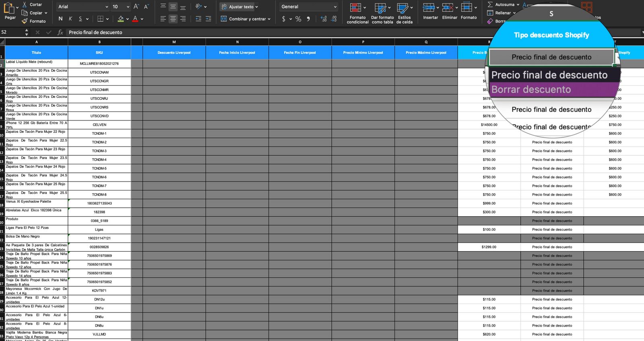The height and width of the screenshot is (341, 644).
Task: Click the fx insert function icon
Action: 60,32
